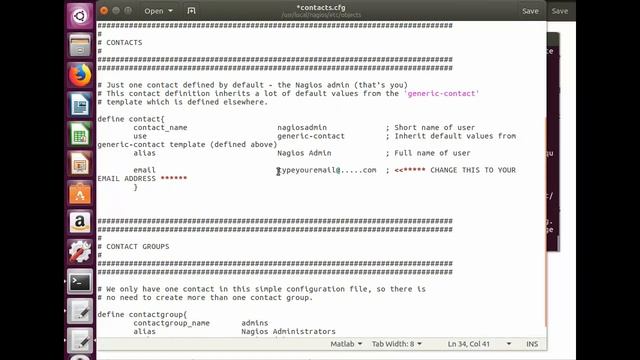Open System Settings gear-wrench icon
This screenshot has width=640, height=360.
[80, 252]
